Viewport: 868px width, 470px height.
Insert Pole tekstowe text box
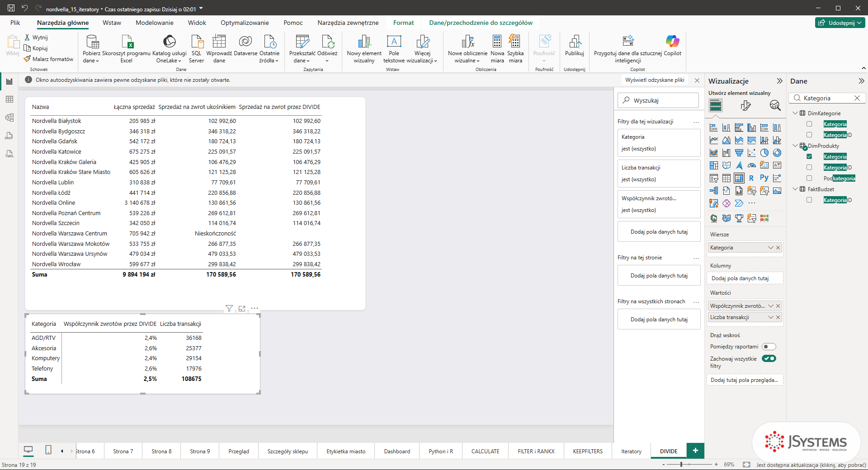tap(394, 49)
